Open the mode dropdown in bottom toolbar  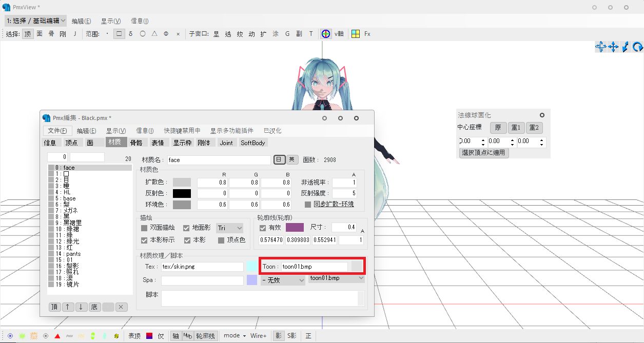(x=235, y=336)
